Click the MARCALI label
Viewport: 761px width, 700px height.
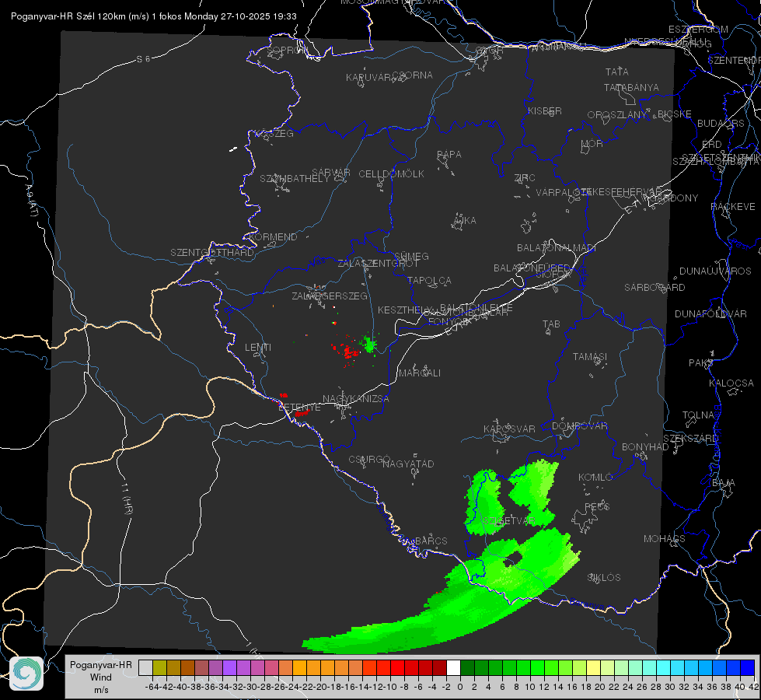pos(420,373)
